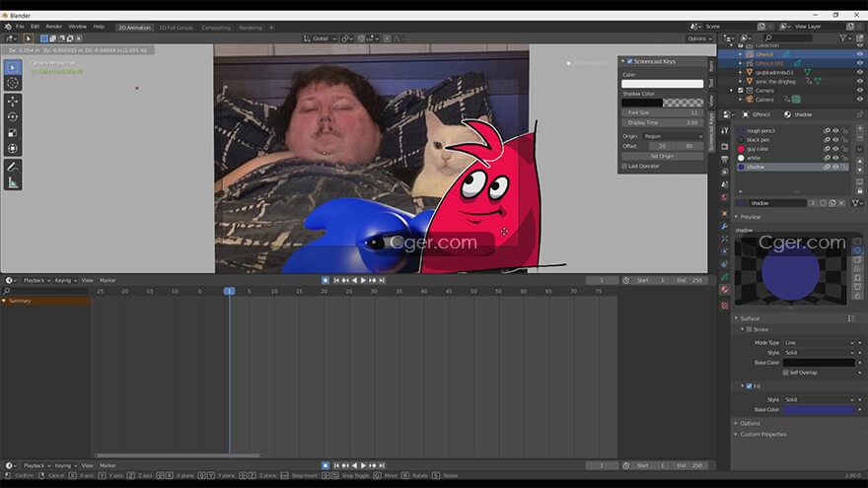Select sphere preview shape icon
The height and width of the screenshot is (488, 868).
coord(857,250)
